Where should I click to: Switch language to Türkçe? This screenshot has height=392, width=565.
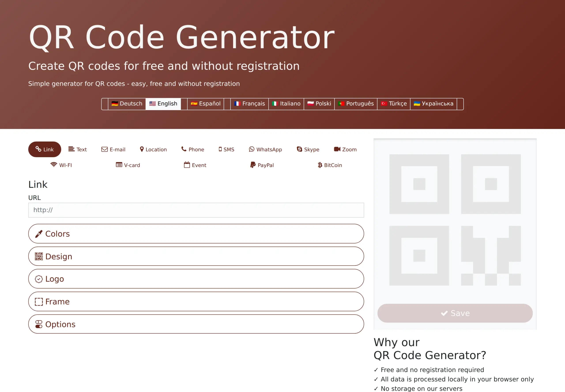(x=394, y=104)
